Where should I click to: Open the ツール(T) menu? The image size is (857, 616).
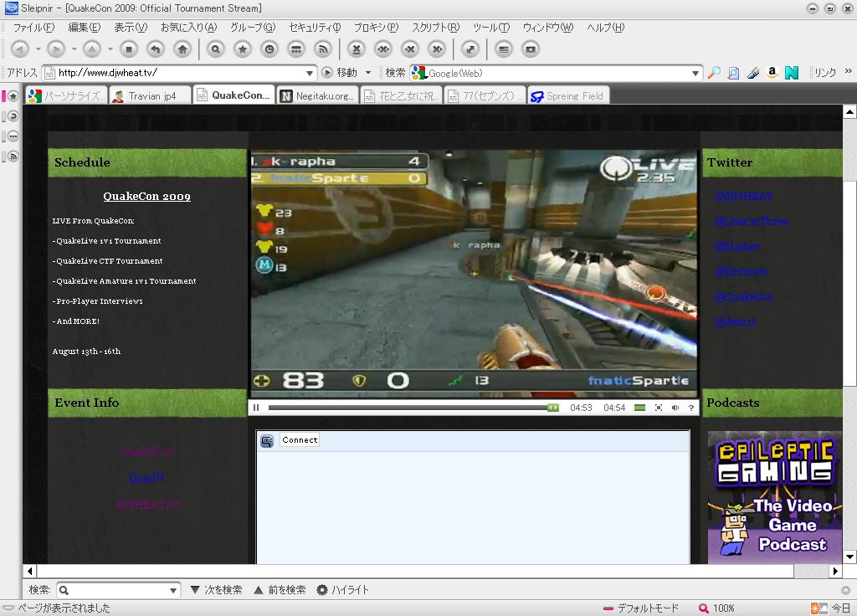pyautogui.click(x=490, y=28)
